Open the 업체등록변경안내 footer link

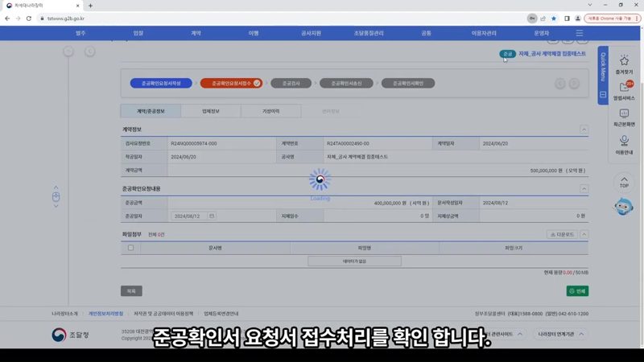click(x=221, y=314)
